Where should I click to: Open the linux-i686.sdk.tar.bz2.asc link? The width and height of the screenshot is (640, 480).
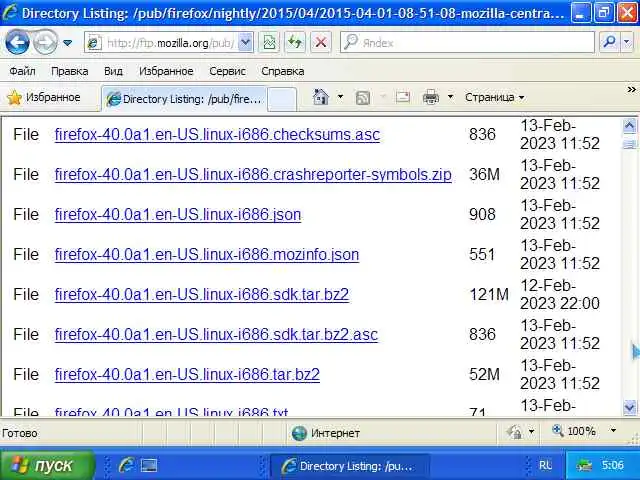[x=216, y=334]
